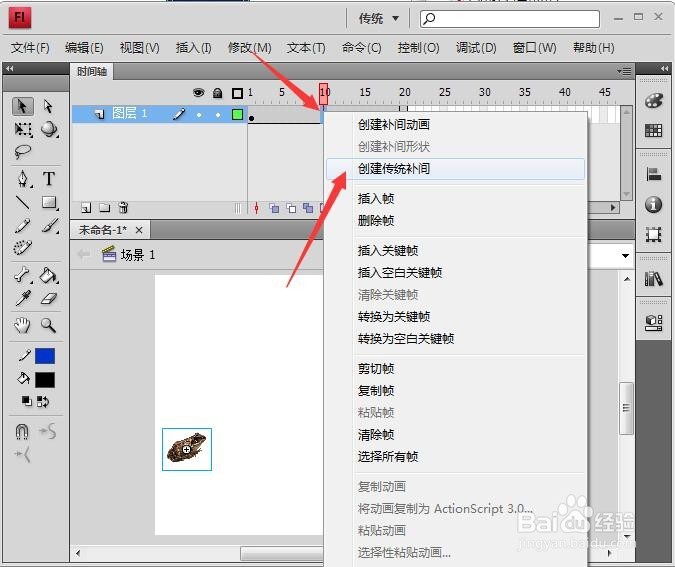Image resolution: width=675 pixels, height=567 pixels.
Task: Select the Deco tool
Action: 22,248
